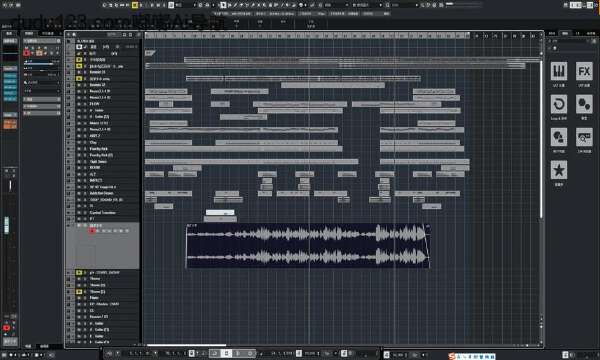Open VST Instruments in the media rack
Image resolution: width=600 pixels, height=360 pixels.
point(559,71)
